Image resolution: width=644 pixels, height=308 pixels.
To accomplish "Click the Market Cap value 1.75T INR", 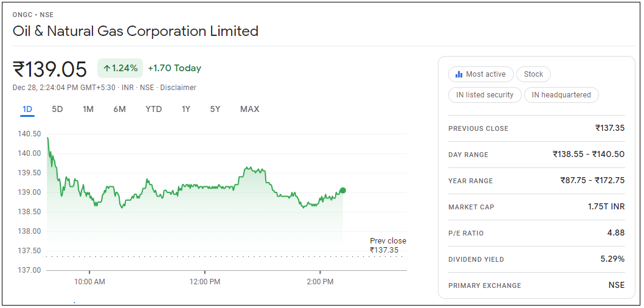I will [x=606, y=207].
